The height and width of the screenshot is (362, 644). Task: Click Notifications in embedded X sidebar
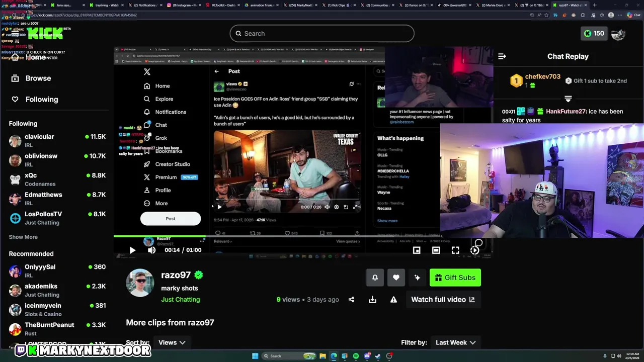tap(165, 112)
